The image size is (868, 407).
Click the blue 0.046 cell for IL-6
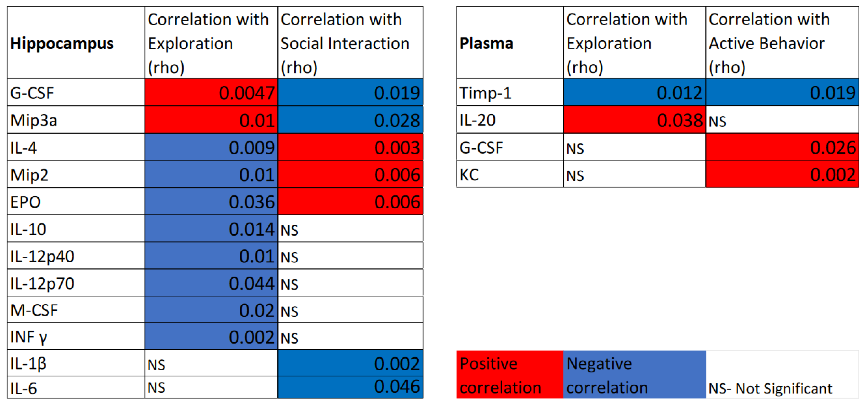point(350,387)
